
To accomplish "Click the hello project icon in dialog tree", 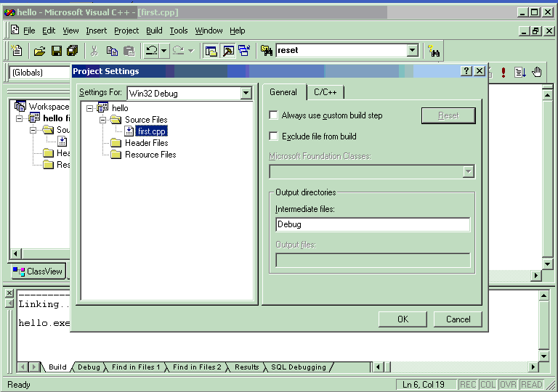I will coord(102,107).
